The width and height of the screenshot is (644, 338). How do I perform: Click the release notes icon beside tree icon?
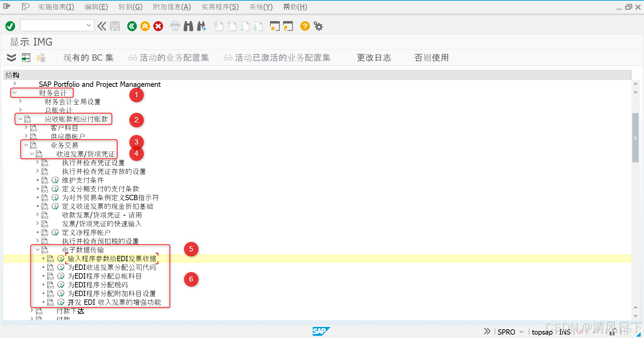pyautogui.click(x=41, y=58)
